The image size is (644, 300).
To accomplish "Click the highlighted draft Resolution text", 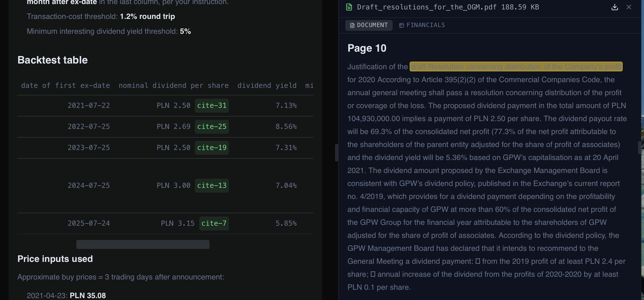I will [516, 67].
